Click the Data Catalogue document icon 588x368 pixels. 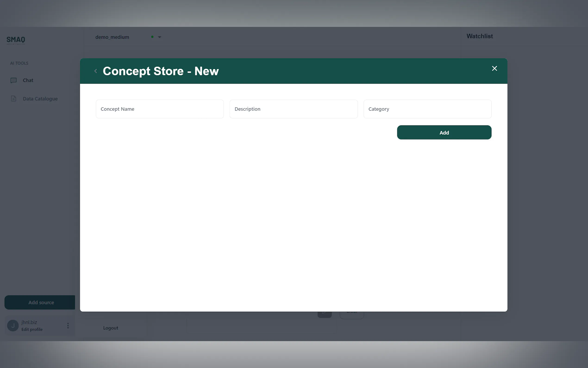(x=14, y=98)
